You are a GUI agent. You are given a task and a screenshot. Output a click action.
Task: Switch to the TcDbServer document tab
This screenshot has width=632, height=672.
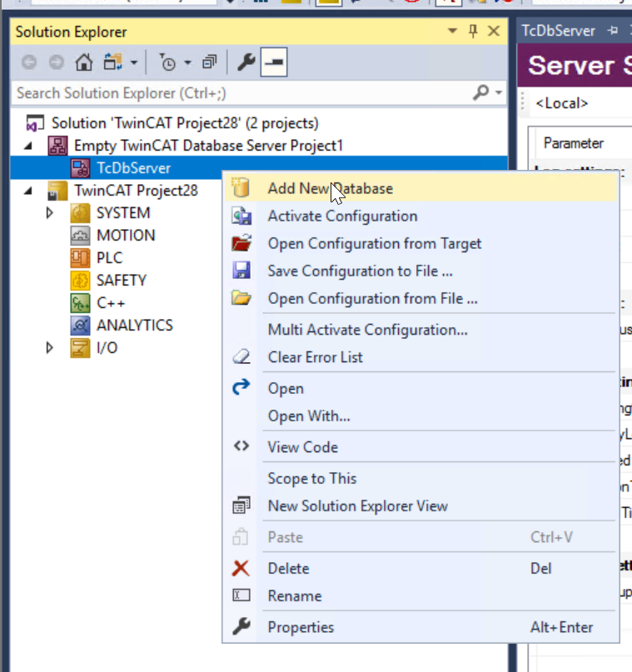click(x=558, y=31)
